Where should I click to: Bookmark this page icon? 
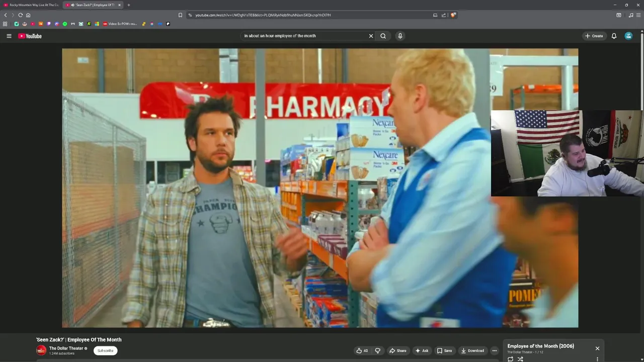[180, 15]
